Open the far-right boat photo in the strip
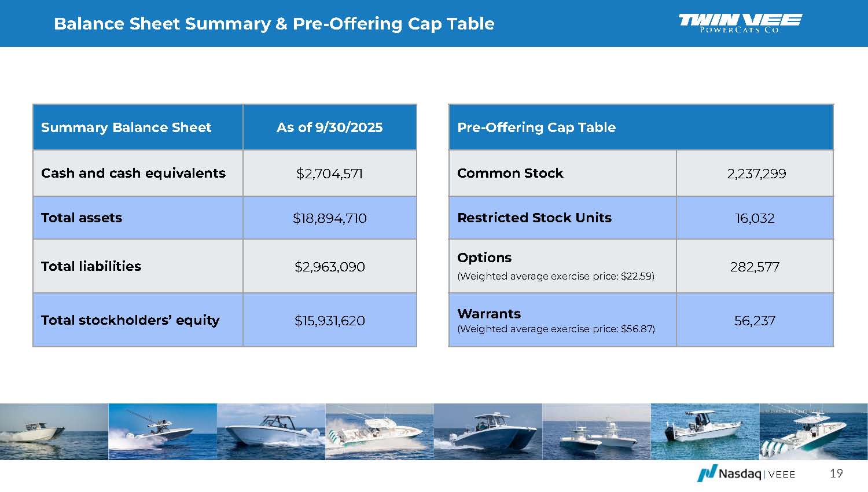Viewport: 868px width, 492px height. [x=813, y=431]
